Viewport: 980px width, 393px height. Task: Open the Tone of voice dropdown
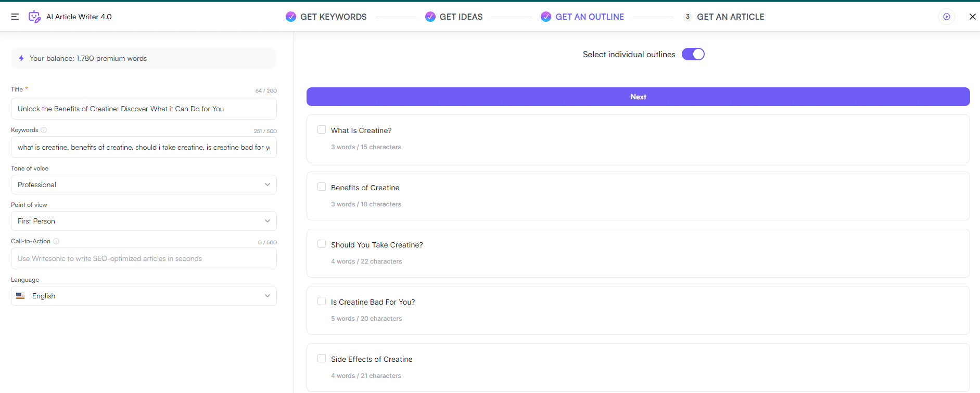click(144, 185)
